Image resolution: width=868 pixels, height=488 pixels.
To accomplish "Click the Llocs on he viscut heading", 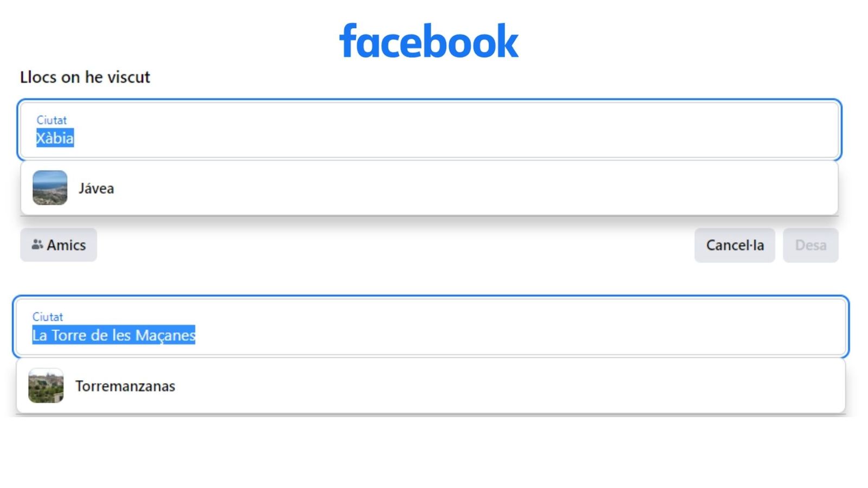I will click(85, 77).
